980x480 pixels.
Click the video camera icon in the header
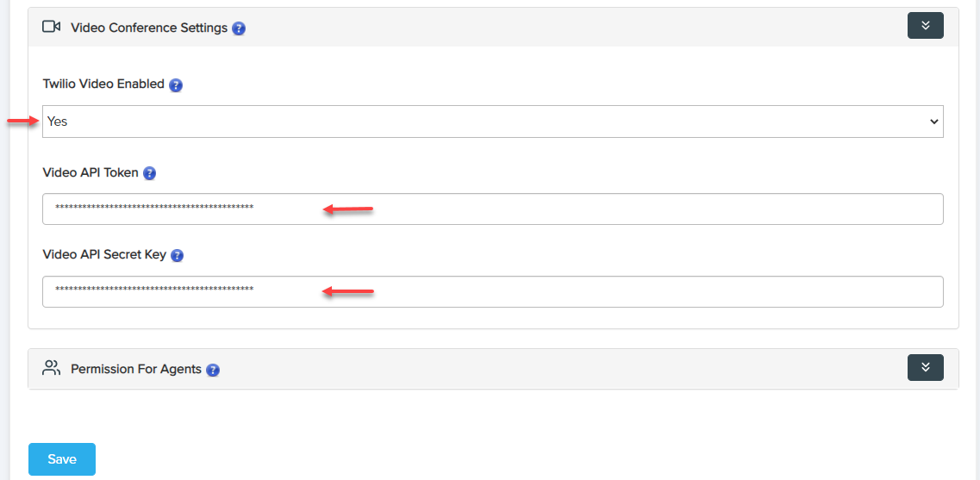tap(51, 27)
